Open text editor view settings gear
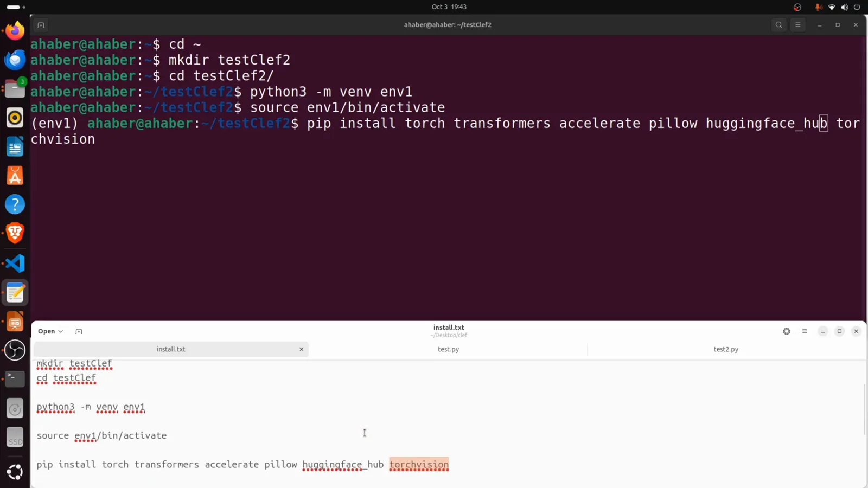Screen dimensions: 868x488 pyautogui.click(x=787, y=331)
